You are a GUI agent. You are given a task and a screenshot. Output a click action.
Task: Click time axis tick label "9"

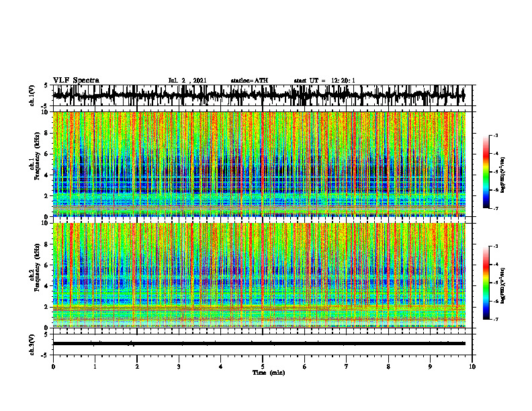click(430, 367)
